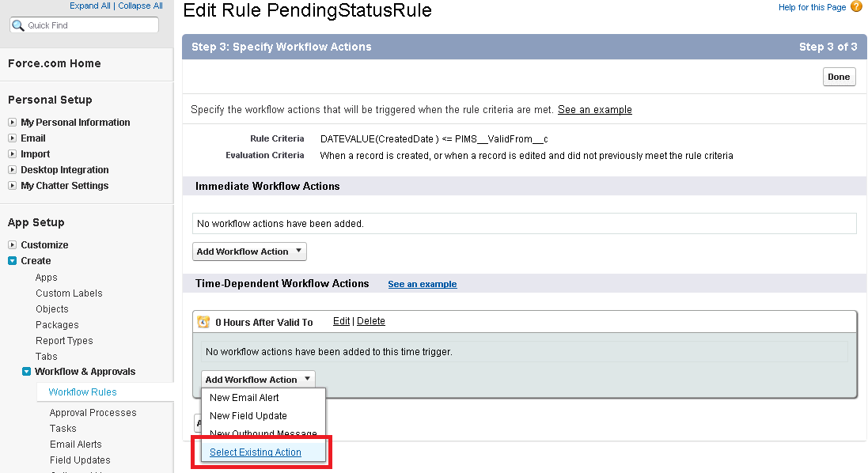Expand the Email setup section
868x473 pixels.
12,138
